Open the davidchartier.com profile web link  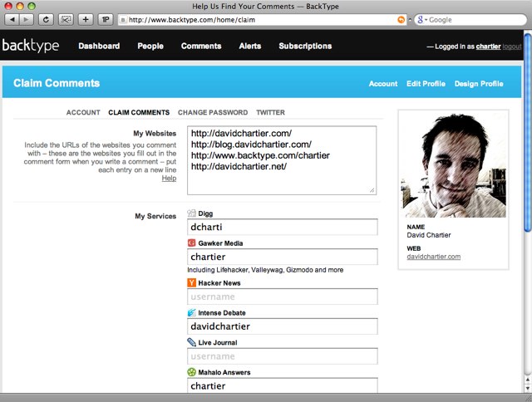(x=434, y=257)
